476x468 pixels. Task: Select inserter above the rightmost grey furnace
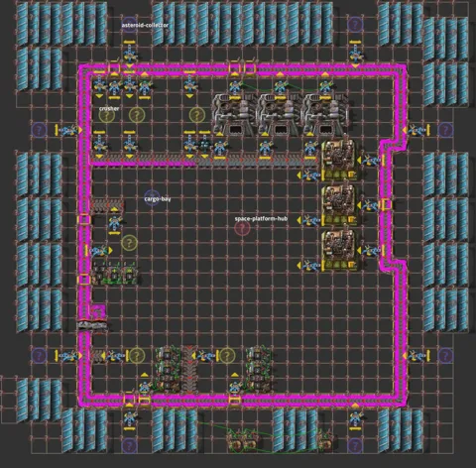tap(325, 86)
